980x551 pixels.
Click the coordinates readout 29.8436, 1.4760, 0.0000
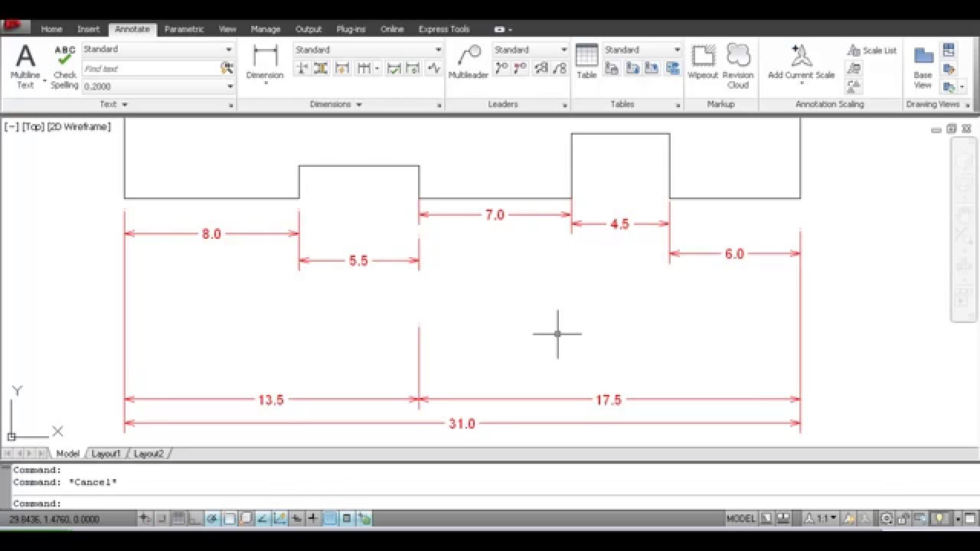pyautogui.click(x=54, y=519)
